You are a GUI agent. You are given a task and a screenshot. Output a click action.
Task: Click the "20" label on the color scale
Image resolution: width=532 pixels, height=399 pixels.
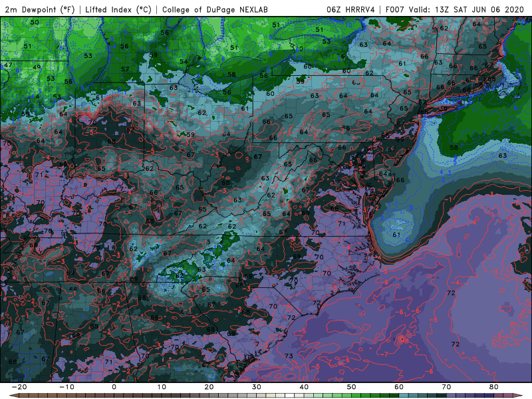(209, 387)
